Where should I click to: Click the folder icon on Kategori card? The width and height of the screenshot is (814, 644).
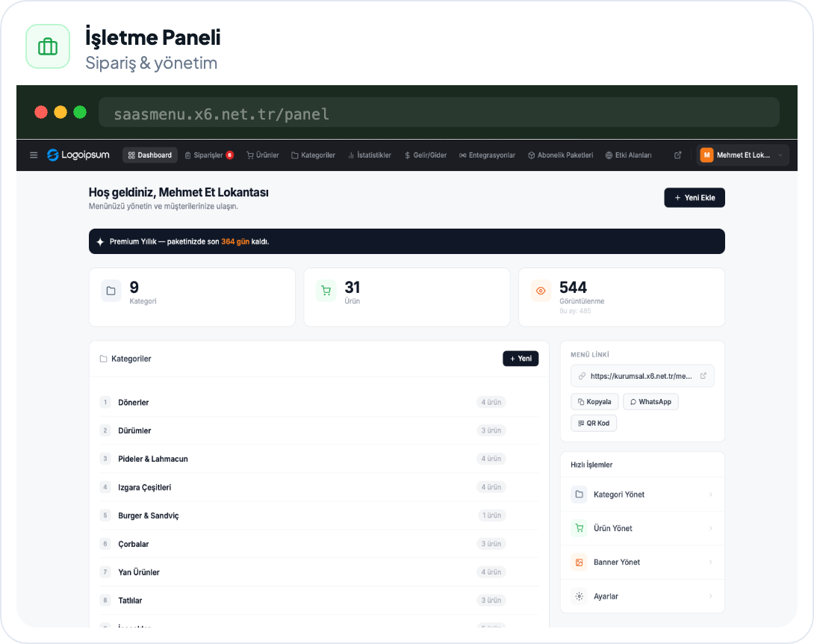coord(111,291)
